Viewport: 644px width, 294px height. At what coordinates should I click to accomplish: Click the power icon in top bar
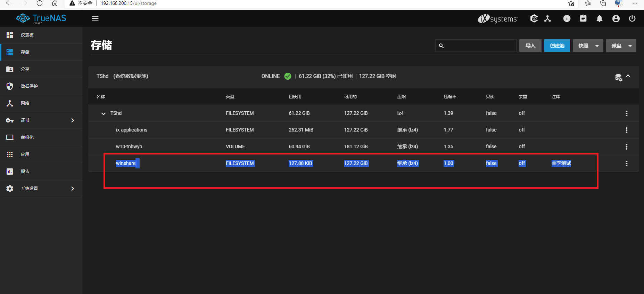pyautogui.click(x=632, y=19)
